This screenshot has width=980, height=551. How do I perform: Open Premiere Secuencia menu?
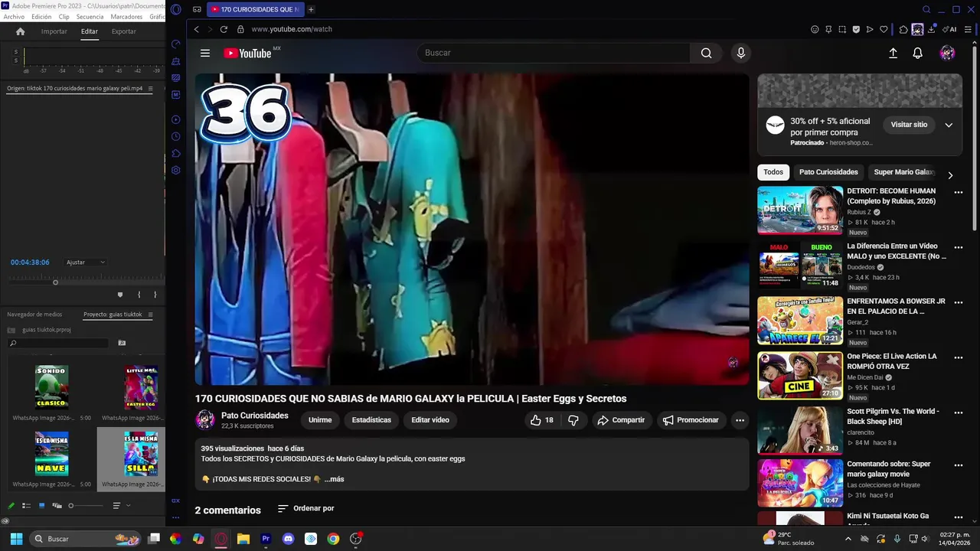[90, 17]
